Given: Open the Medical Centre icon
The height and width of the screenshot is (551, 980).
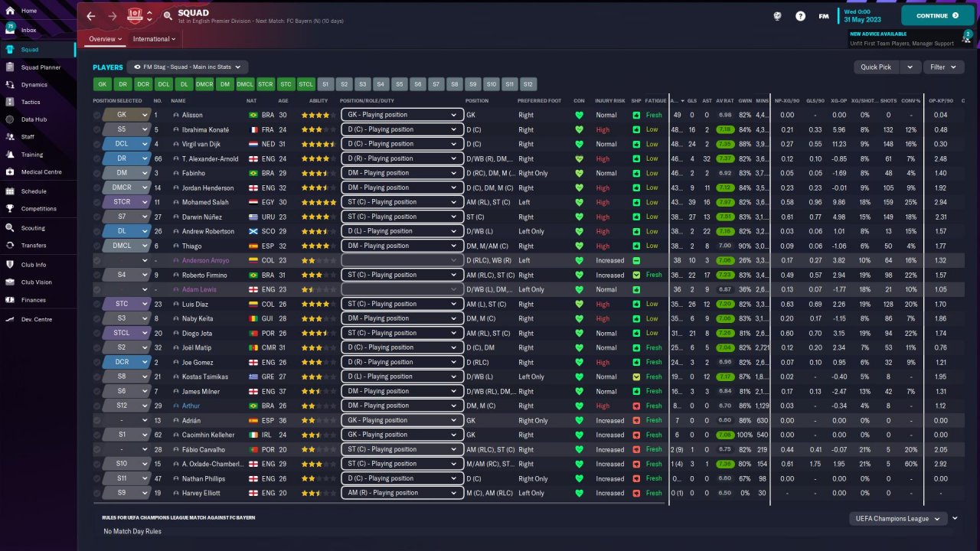Looking at the screenshot, I should (x=11, y=172).
